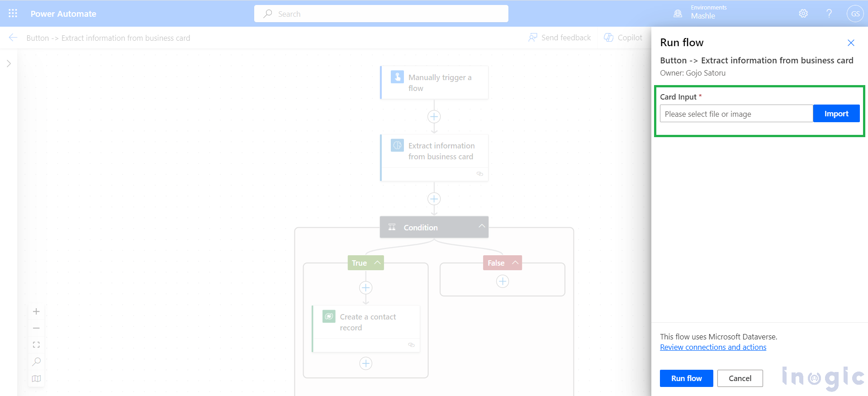The height and width of the screenshot is (396, 868).
Task: Open the Environments picker showing Mashle
Action: click(x=700, y=12)
